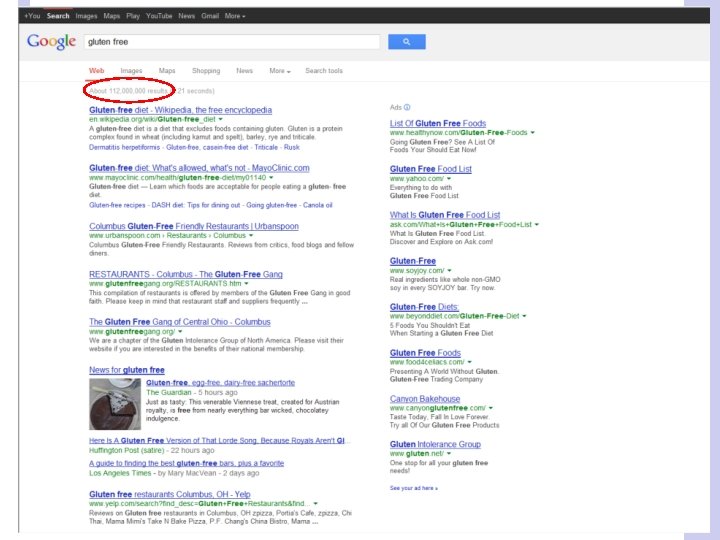Switch to the Shopping results tab
Viewport: 720px width, 540px height.
point(206,71)
